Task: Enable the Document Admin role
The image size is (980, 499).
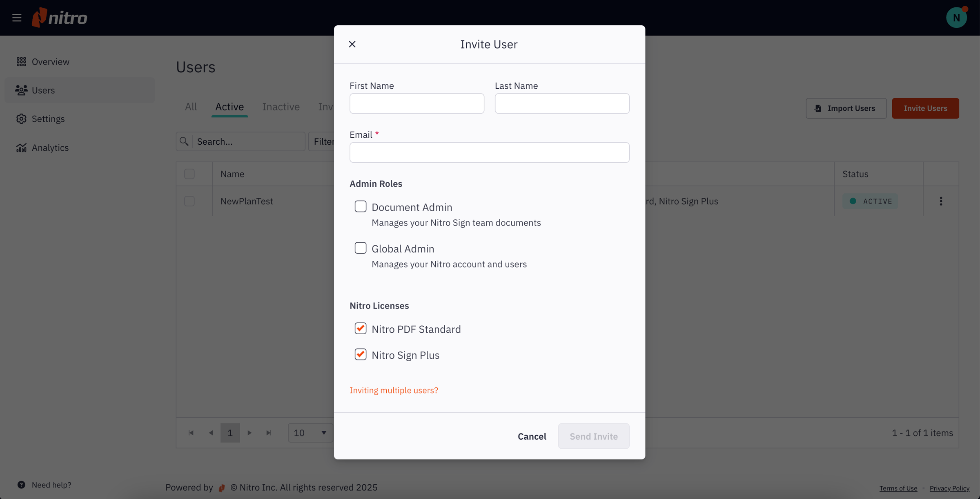Action: point(361,206)
